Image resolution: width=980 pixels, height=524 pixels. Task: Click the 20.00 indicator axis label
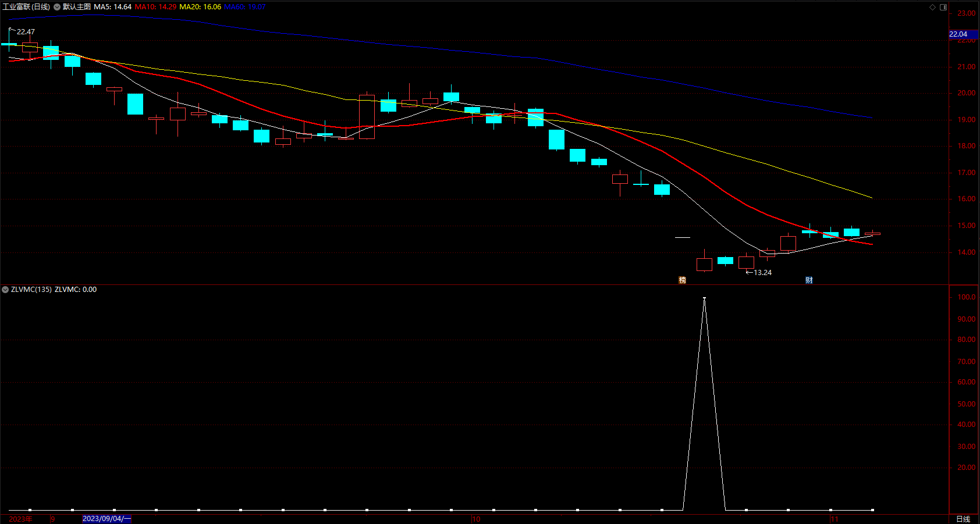click(x=967, y=468)
